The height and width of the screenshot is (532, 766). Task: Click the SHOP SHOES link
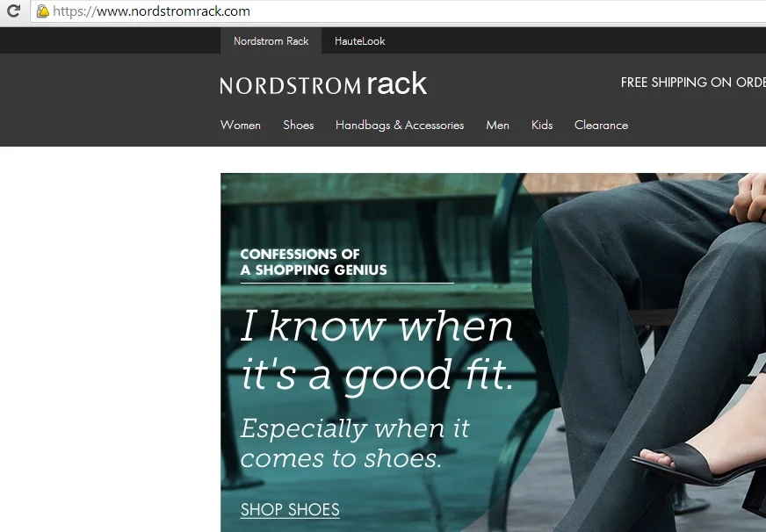[x=290, y=509]
